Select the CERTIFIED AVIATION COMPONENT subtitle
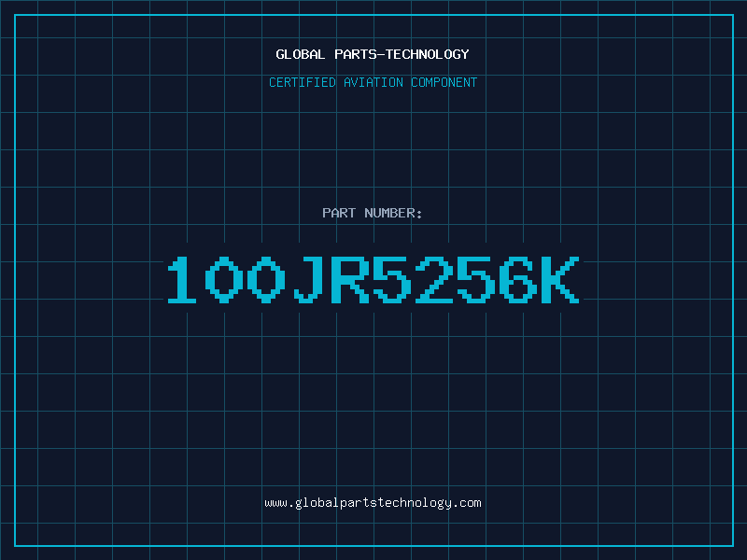 tap(373, 82)
